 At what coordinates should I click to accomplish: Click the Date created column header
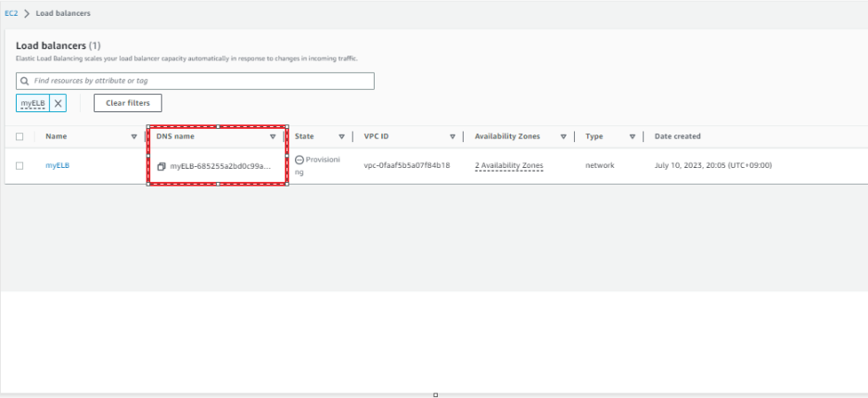pos(678,136)
